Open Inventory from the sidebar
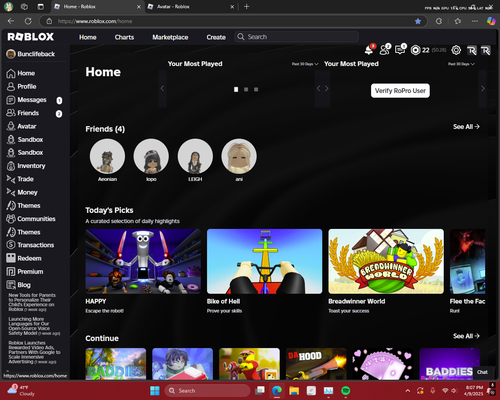This screenshot has height=400, width=500. point(26,166)
